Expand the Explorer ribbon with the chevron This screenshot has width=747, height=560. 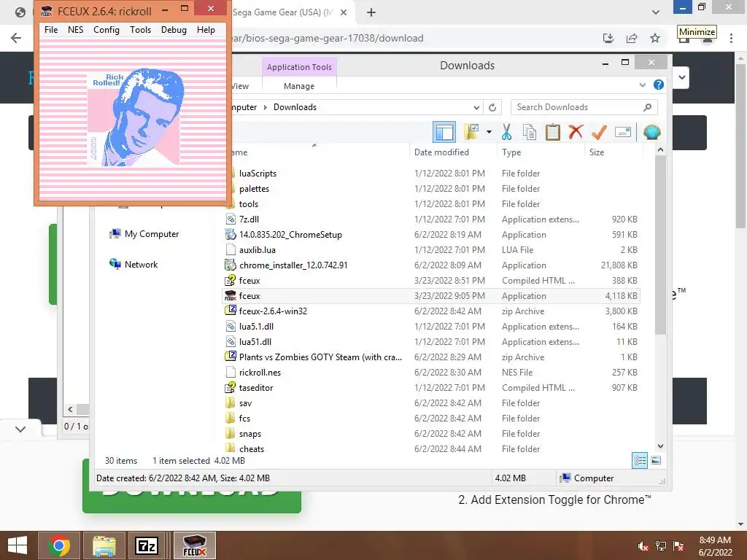pyautogui.click(x=642, y=85)
